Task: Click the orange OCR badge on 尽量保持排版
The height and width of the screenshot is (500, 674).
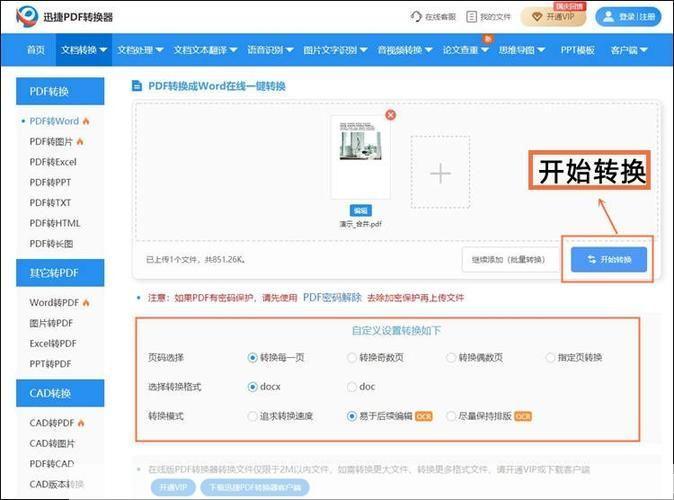Action: [x=523, y=416]
